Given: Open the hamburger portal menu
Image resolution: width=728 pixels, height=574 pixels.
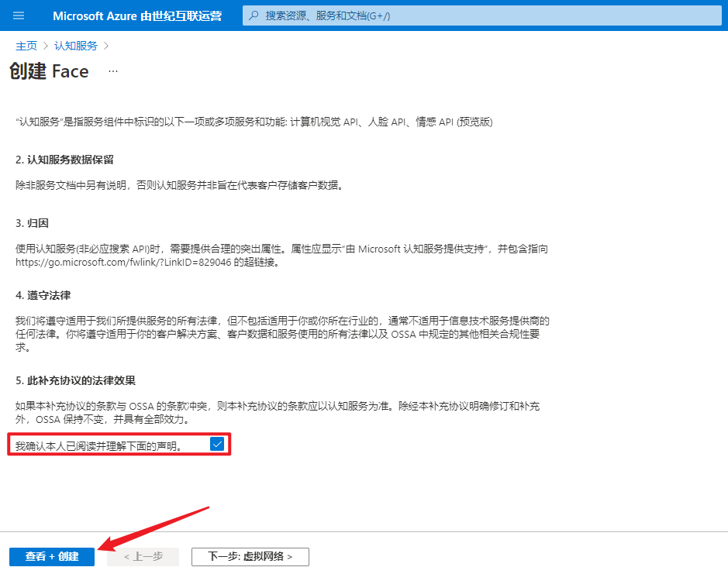Looking at the screenshot, I should coord(19,15).
